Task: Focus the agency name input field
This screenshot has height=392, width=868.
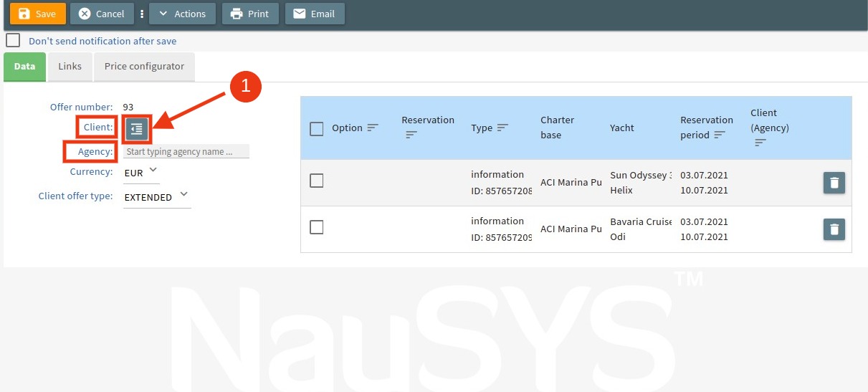Action: (x=186, y=152)
